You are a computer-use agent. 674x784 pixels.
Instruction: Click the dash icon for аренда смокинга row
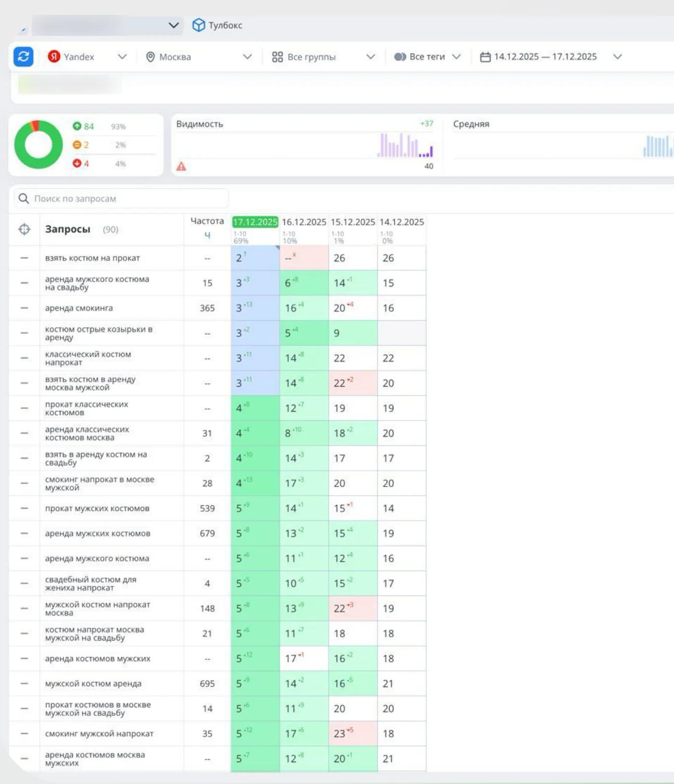point(24,308)
